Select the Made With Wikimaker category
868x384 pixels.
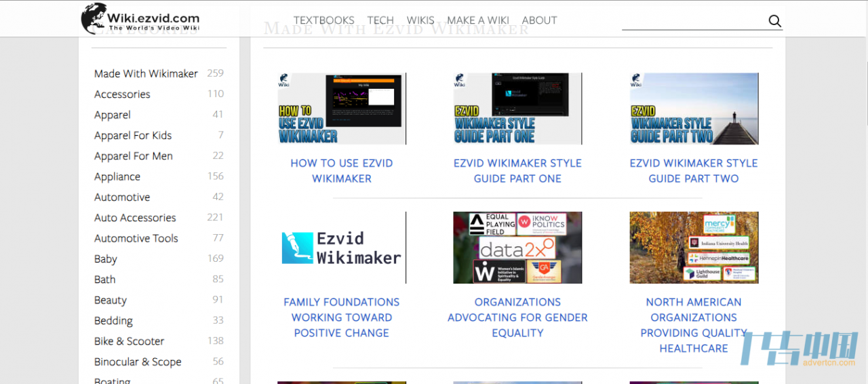[146, 73]
